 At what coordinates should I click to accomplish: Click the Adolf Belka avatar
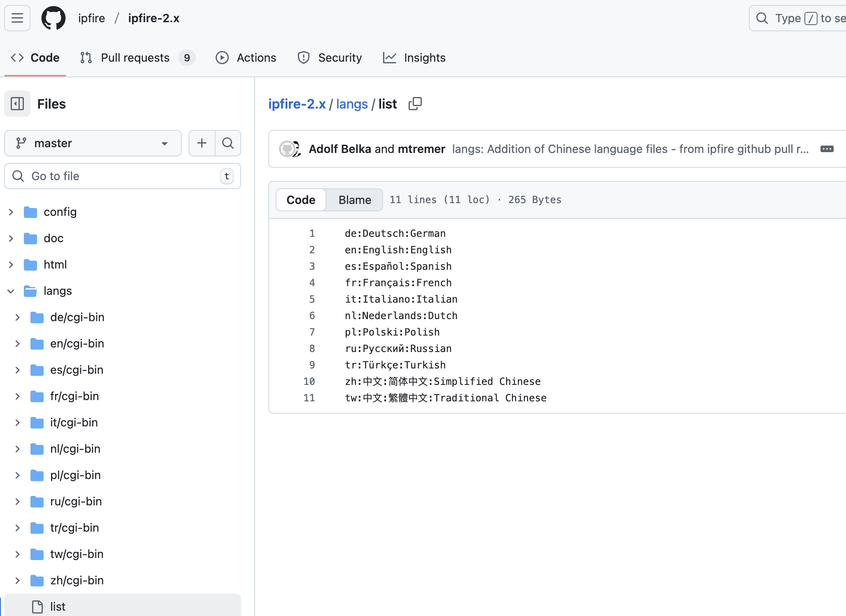tap(287, 149)
